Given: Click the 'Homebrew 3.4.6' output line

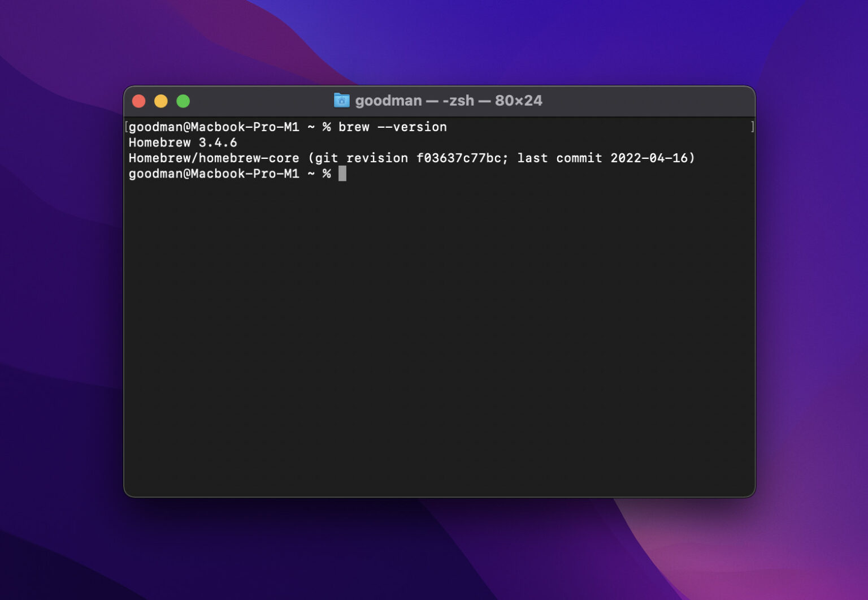Looking at the screenshot, I should [183, 143].
